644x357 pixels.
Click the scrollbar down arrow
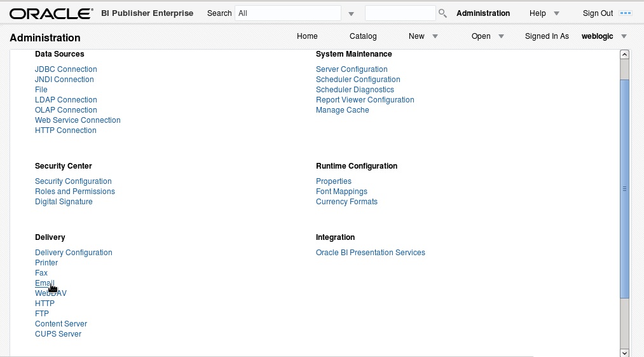tap(624, 353)
